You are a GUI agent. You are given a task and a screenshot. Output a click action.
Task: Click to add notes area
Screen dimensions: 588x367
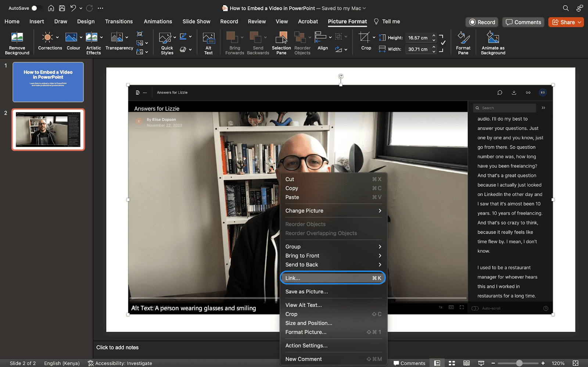pos(117,348)
